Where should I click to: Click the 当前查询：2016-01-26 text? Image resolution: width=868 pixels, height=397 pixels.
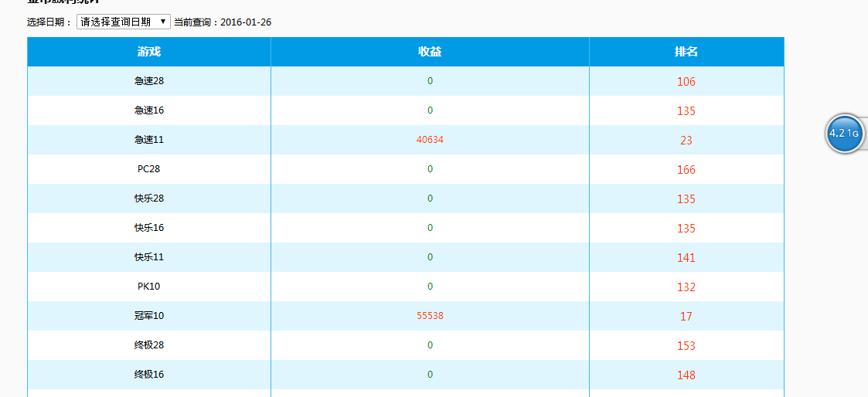tap(223, 22)
